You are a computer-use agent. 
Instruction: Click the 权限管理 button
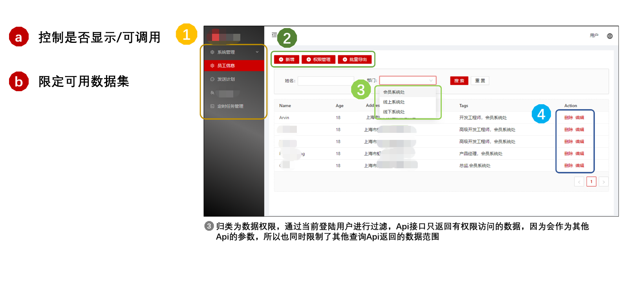[x=318, y=59]
